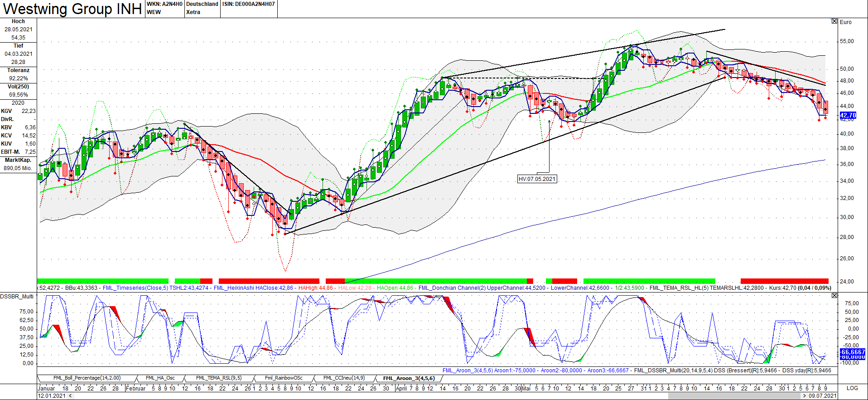Click the Aroon1:-75,0000 readout
Viewport: 868px width, 400px height.
click(x=515, y=371)
